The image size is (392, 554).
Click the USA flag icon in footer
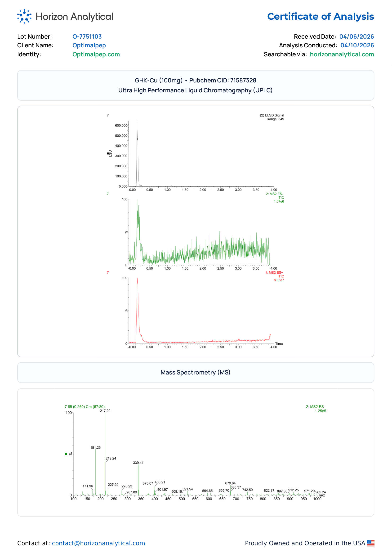tap(371, 543)
